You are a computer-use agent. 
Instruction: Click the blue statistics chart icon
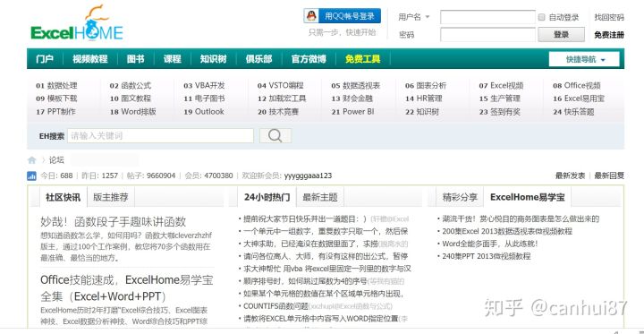coord(31,176)
